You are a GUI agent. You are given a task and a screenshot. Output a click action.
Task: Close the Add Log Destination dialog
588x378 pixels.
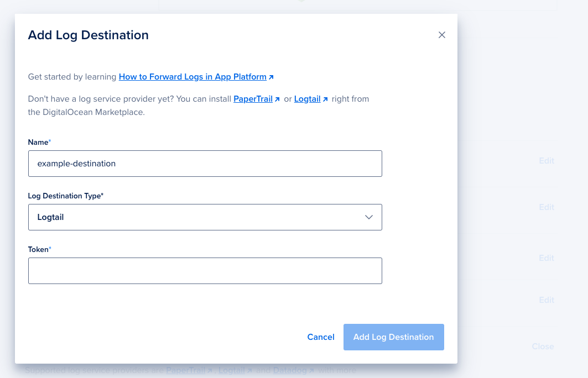(x=442, y=35)
